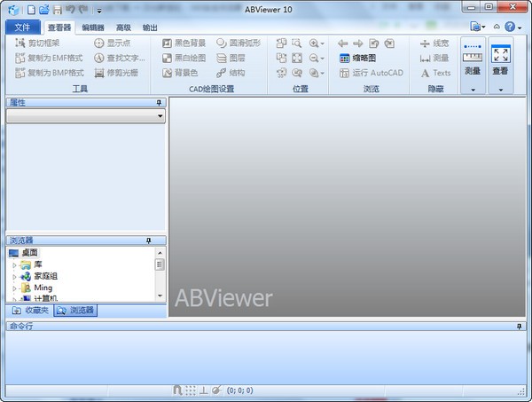Select the 显示点 show points tool
Viewport: 532px width, 402px height.
[99, 43]
